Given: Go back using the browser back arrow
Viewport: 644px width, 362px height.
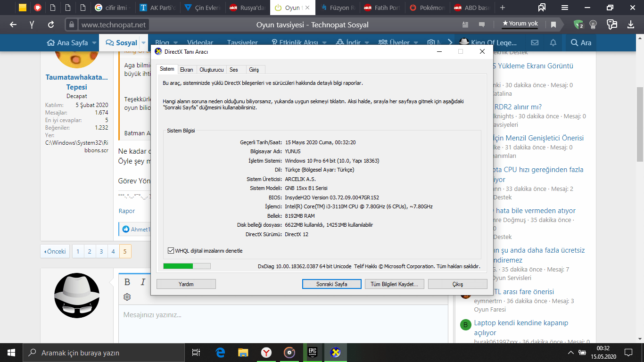Looking at the screenshot, I should coord(13,25).
